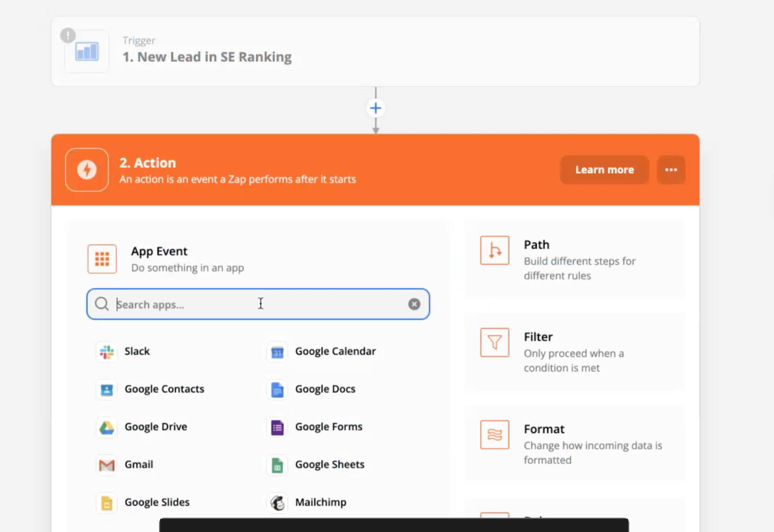Select the Mailchimp app icon
Screen dimensions: 774x532
[x=277, y=503]
